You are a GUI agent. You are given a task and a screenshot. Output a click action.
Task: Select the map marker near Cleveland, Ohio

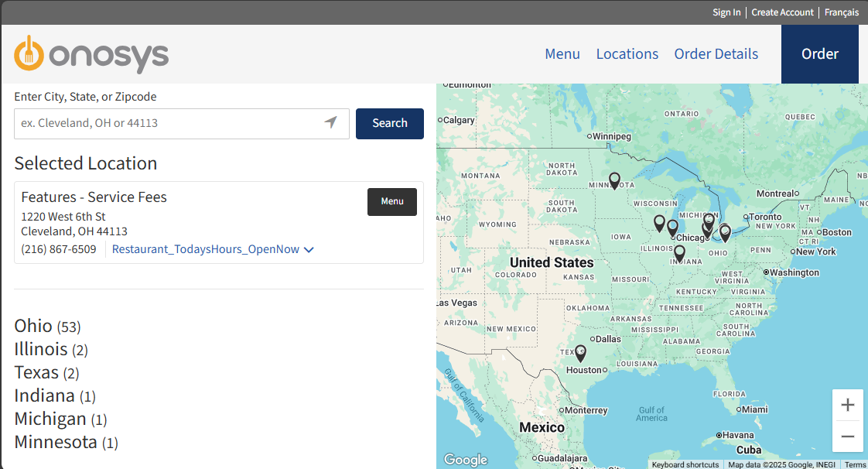[x=725, y=232]
